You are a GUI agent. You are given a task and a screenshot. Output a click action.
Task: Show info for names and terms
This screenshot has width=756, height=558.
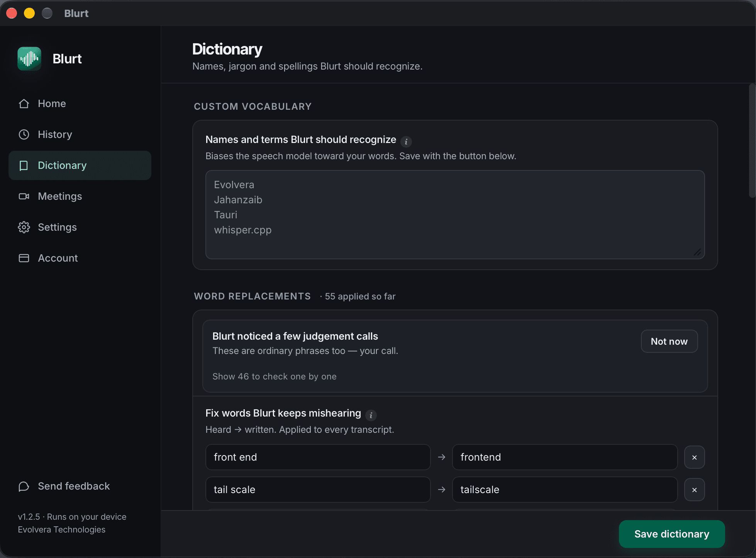[x=406, y=142]
